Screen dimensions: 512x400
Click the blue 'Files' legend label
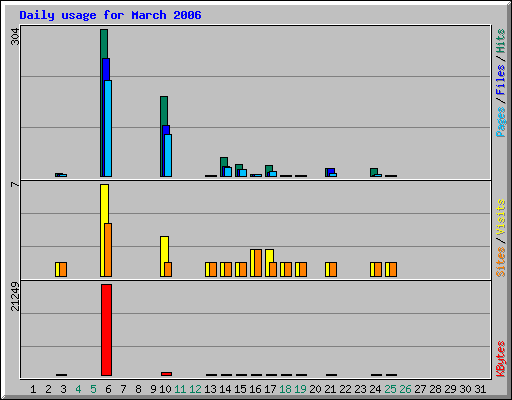(x=501, y=80)
